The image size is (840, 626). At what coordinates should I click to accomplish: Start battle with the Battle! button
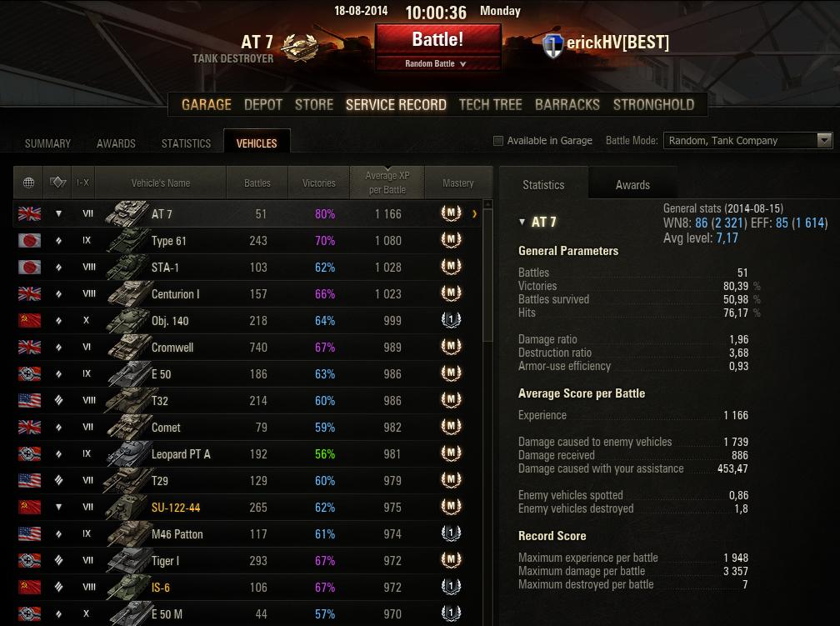click(x=437, y=40)
